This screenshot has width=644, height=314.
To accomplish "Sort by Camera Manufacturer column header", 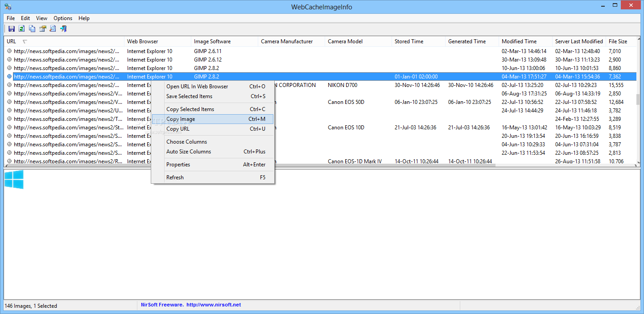I will [x=292, y=41].
